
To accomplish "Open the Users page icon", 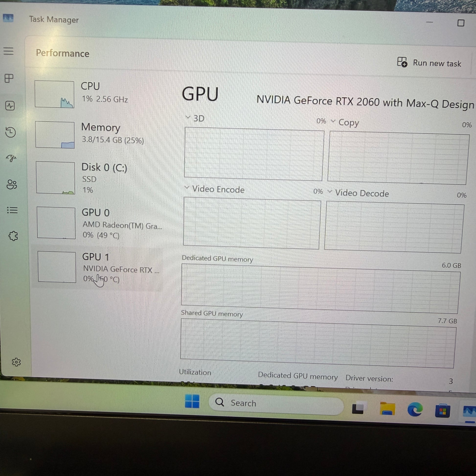I will click(12, 184).
